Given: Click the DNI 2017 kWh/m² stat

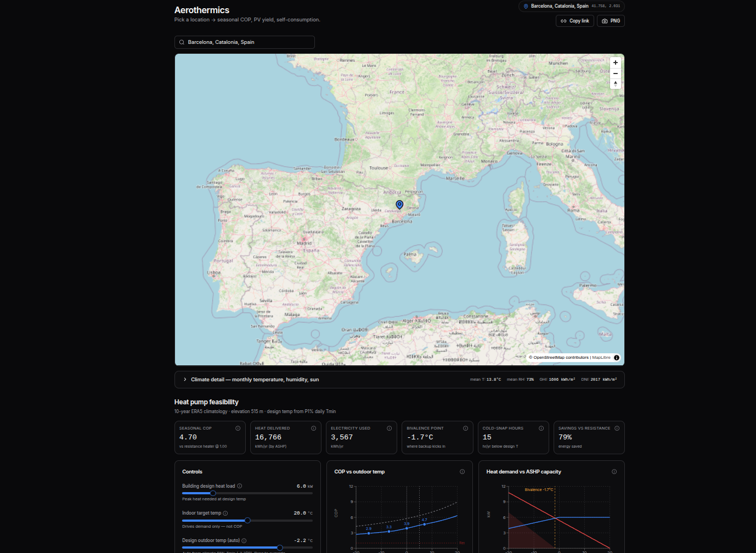Looking at the screenshot, I should pyautogui.click(x=599, y=380).
